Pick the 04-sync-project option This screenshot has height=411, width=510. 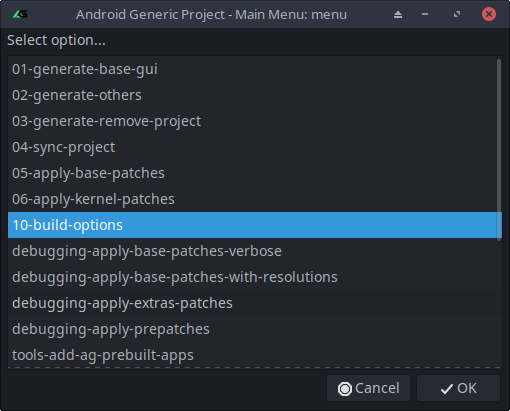coord(255,147)
